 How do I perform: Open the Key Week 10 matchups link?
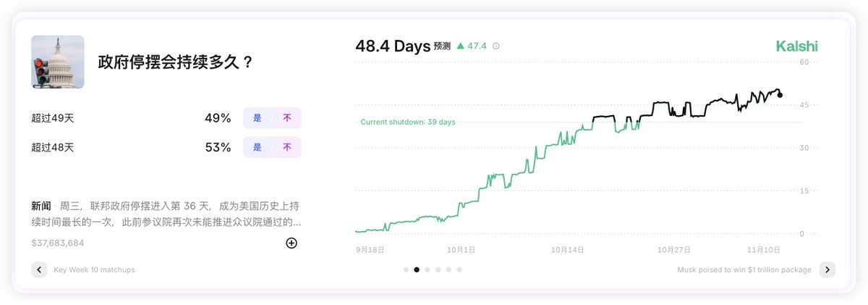(94, 270)
